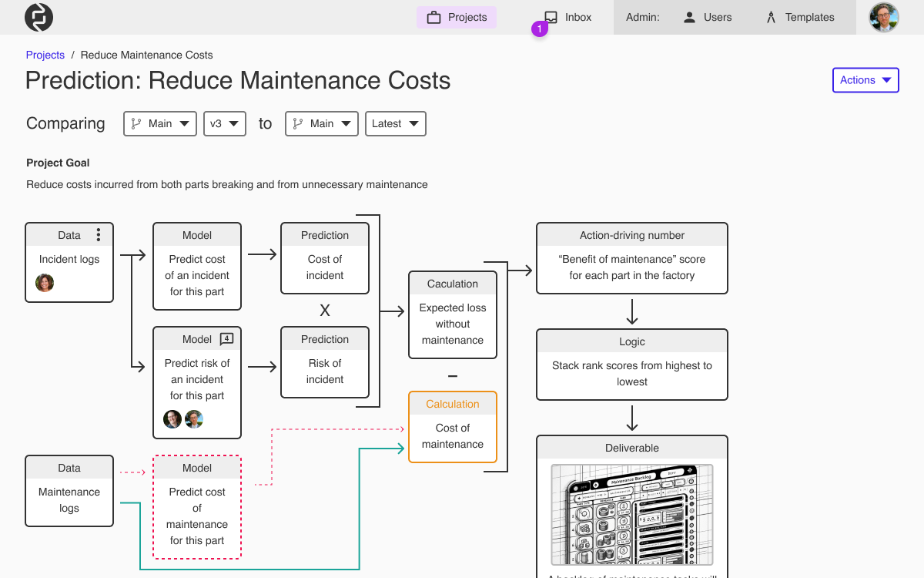Click the notification badge showing 1
Image resolution: width=924 pixels, height=578 pixels.
pyautogui.click(x=540, y=28)
